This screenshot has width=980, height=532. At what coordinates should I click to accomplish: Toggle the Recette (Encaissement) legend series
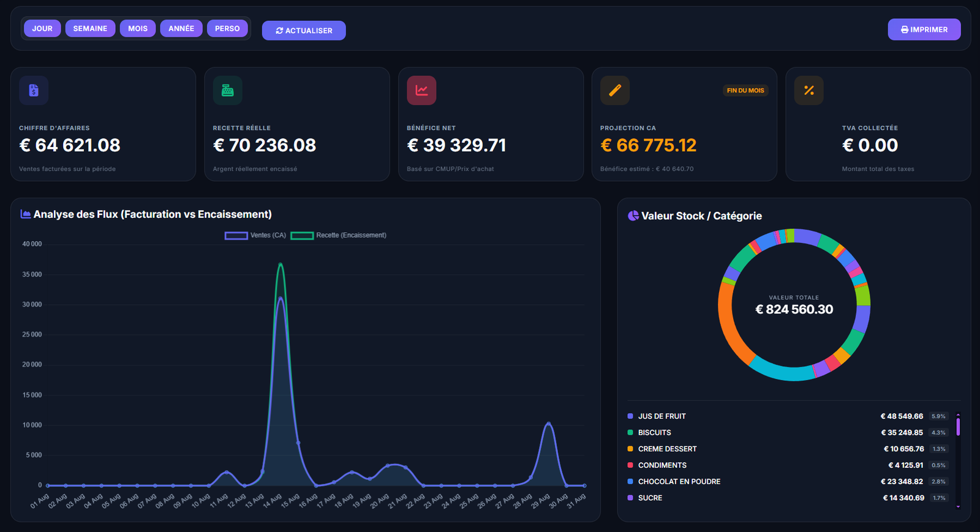pyautogui.click(x=339, y=235)
